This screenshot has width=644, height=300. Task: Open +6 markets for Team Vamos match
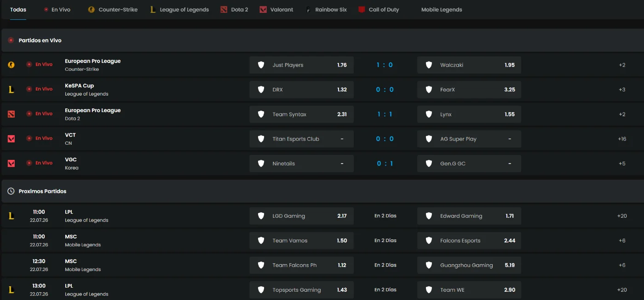(622, 241)
